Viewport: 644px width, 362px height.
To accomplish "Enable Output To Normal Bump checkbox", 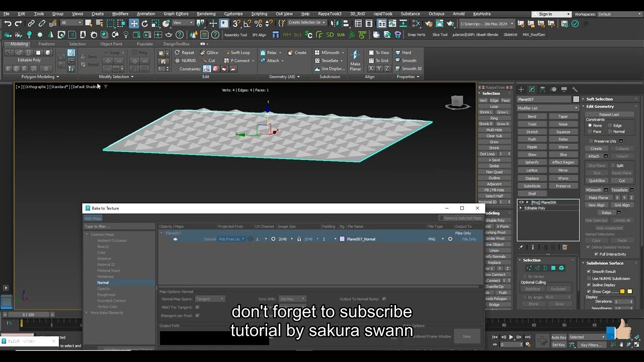I will [x=383, y=299].
